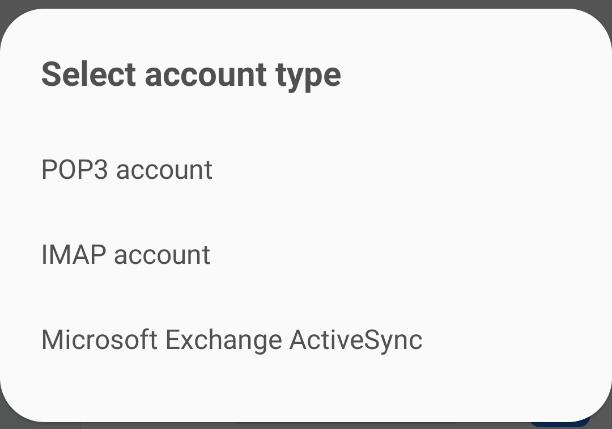Tap the word POP3 in list
Viewport: 612px width, 429px height.
pos(75,170)
